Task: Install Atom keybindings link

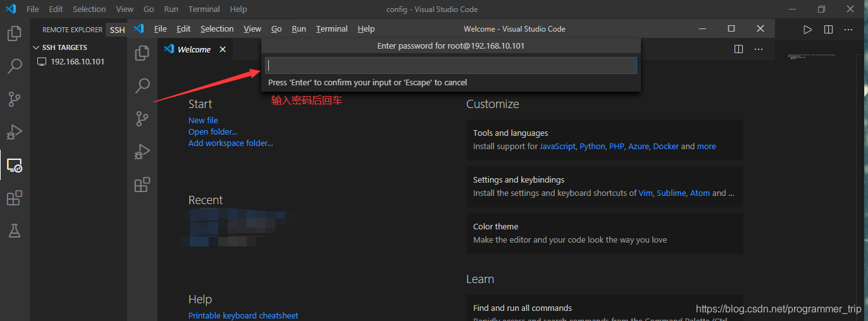Action: pos(700,193)
